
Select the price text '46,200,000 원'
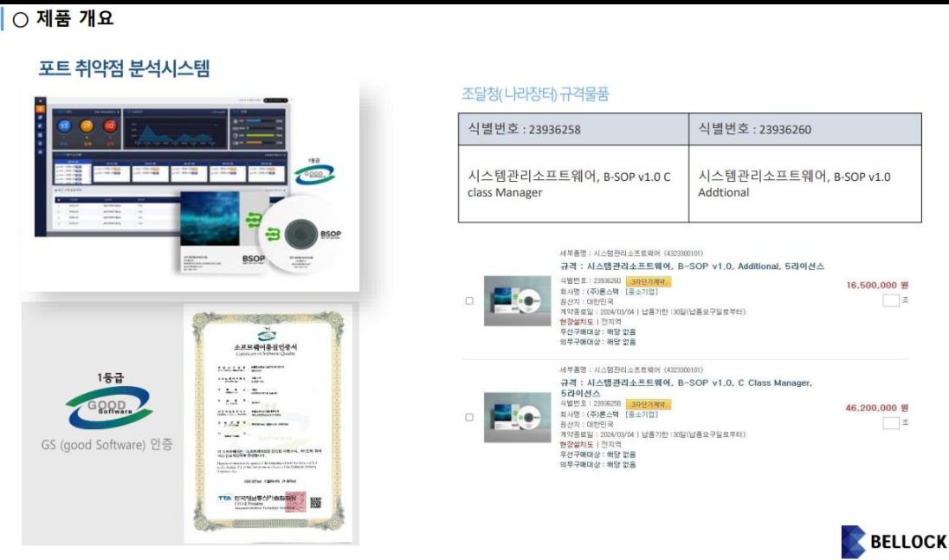click(877, 408)
